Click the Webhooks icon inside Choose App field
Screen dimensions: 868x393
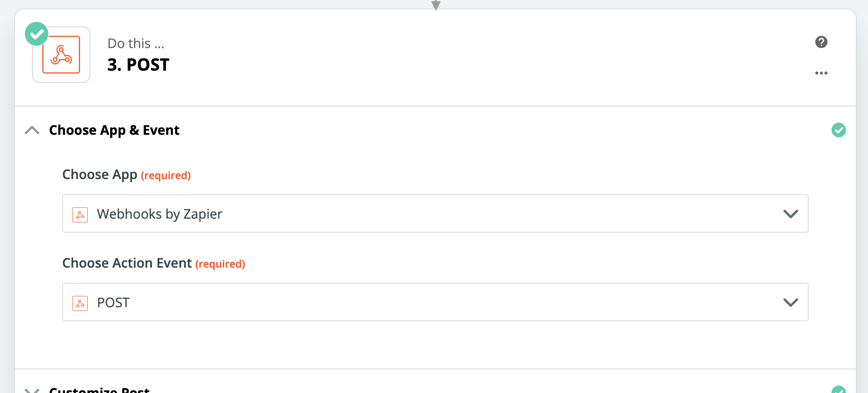tap(80, 214)
